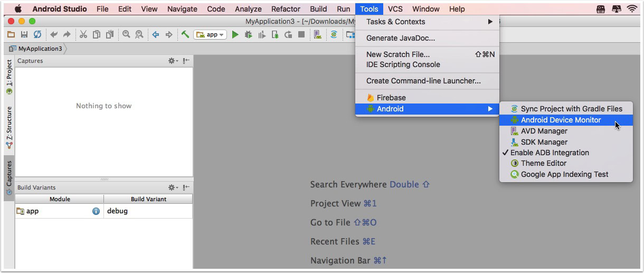
Task: Open AVD Manager from Android submenu
Action: pos(566,131)
